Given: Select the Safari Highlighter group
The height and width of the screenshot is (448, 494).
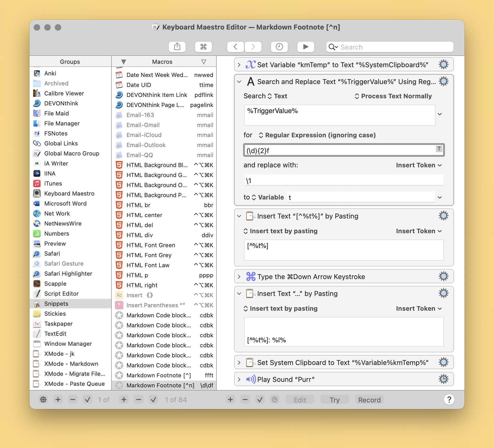Looking at the screenshot, I should [70, 274].
